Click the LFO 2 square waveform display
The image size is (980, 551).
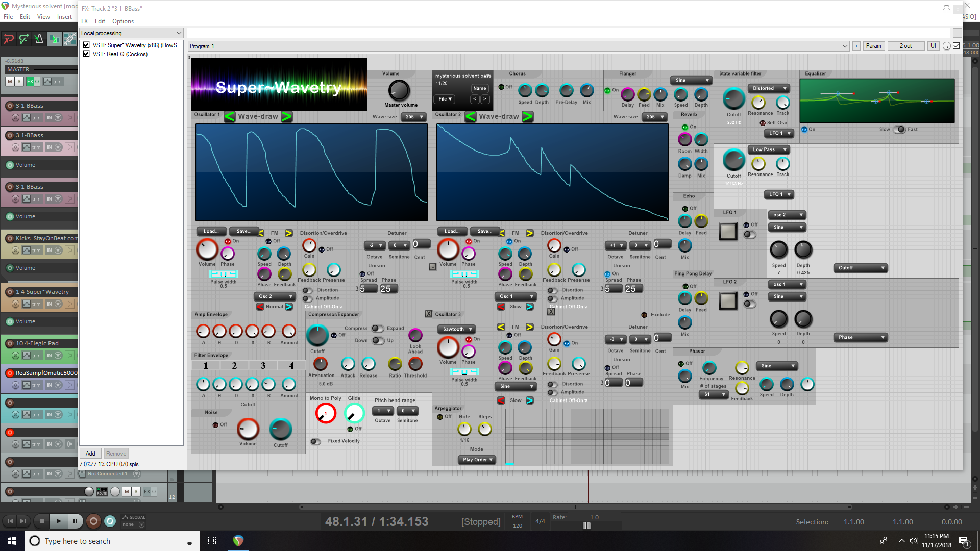(x=728, y=301)
